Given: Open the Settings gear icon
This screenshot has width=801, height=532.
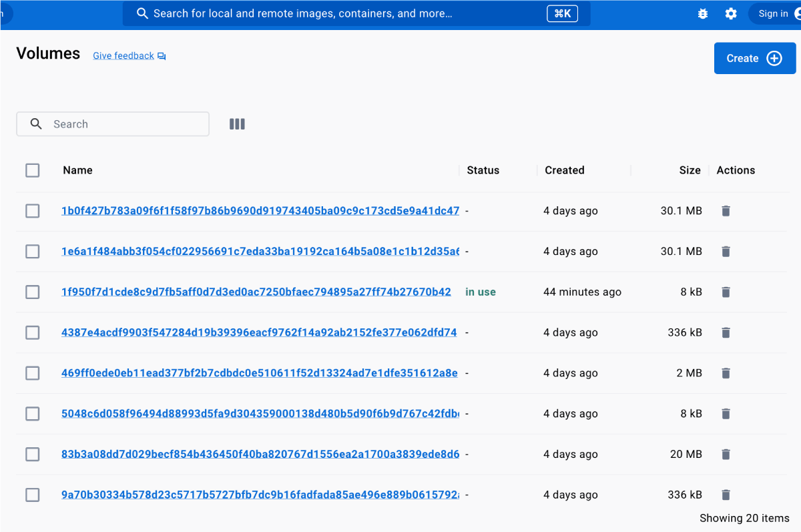Looking at the screenshot, I should (x=731, y=13).
